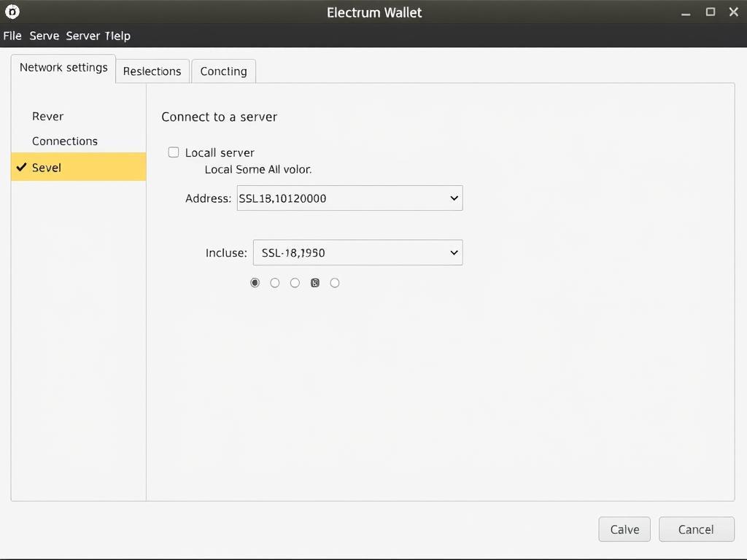Click the Address field SSL18,10120000

point(349,198)
